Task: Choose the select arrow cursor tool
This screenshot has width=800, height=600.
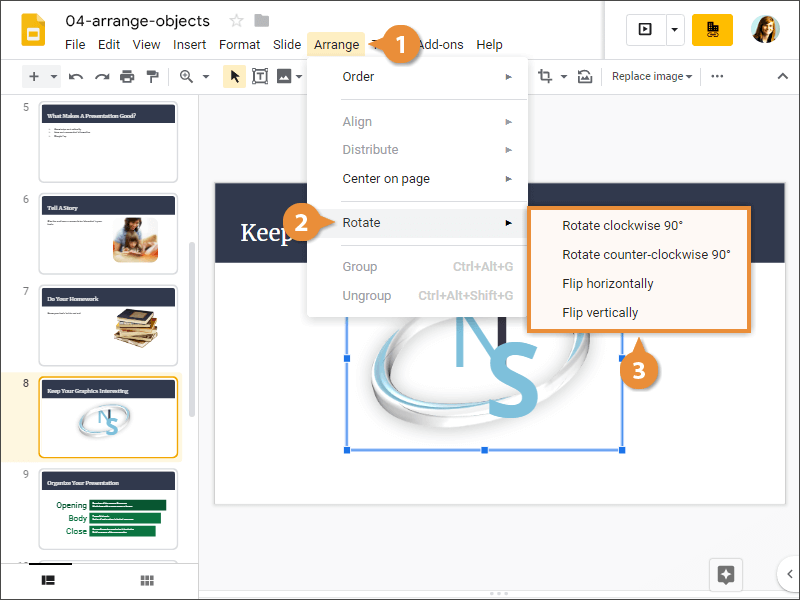Action: (x=235, y=77)
